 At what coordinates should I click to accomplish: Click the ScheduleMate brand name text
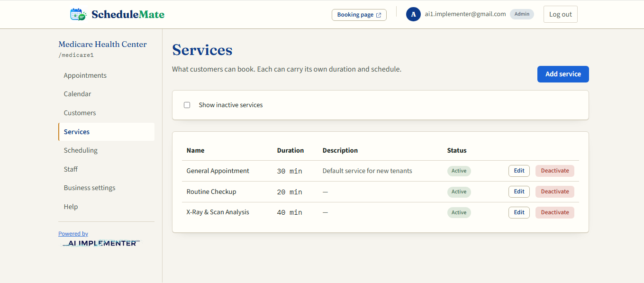pyautogui.click(x=128, y=14)
